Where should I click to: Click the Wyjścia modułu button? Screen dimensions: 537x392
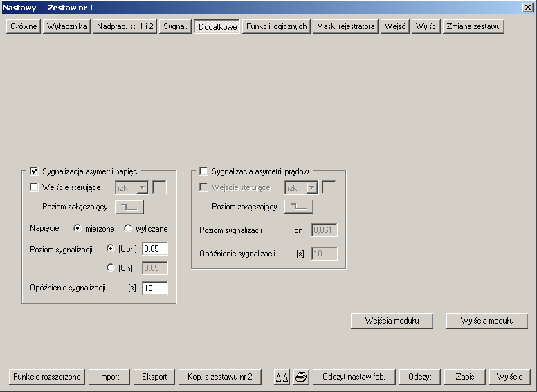tap(487, 321)
